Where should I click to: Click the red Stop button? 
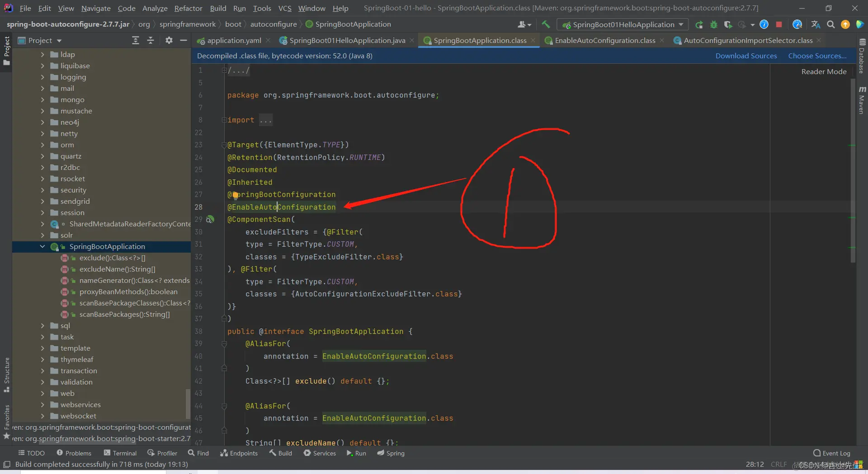(x=779, y=24)
